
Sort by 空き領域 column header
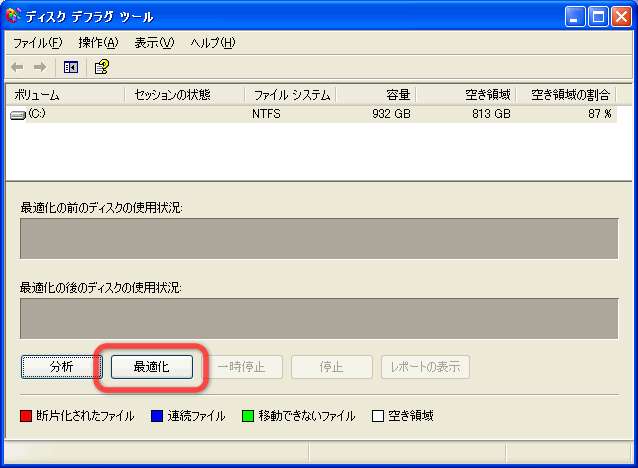pos(466,95)
